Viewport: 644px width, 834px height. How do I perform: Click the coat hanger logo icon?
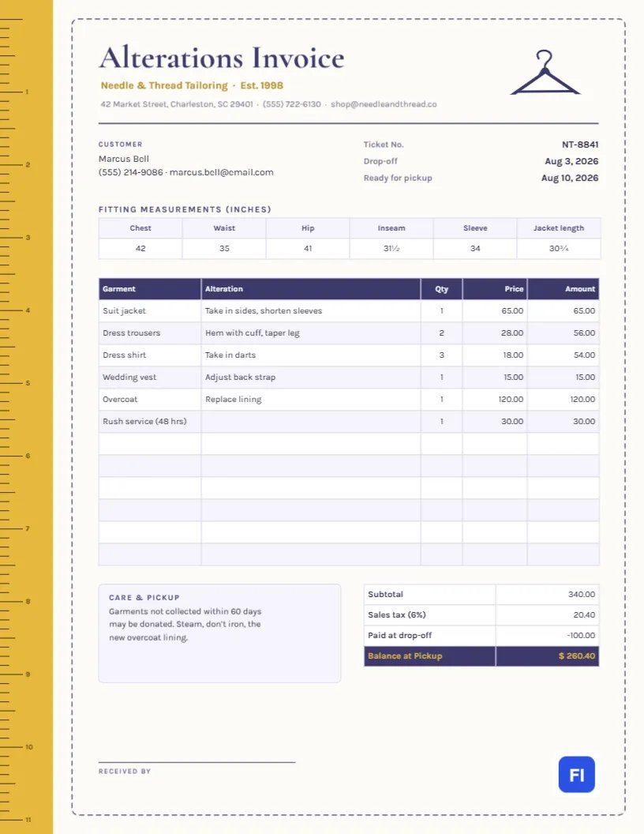point(545,73)
